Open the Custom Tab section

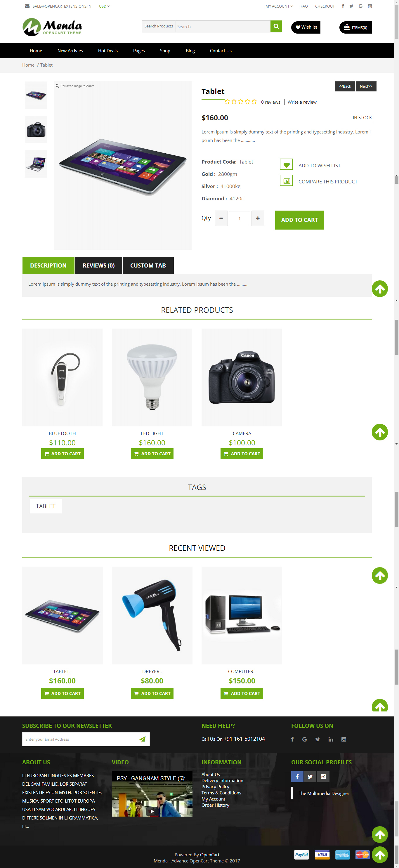pyautogui.click(x=148, y=265)
